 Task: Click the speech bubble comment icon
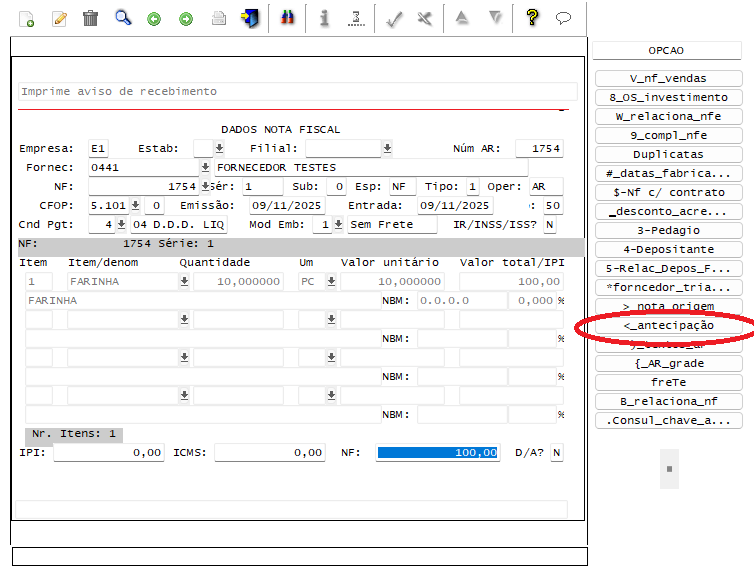pos(563,18)
